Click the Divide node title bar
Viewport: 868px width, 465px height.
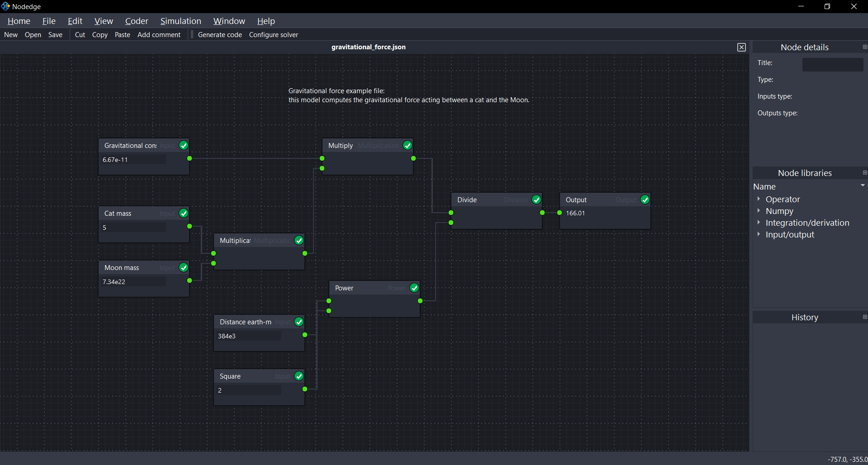497,199
